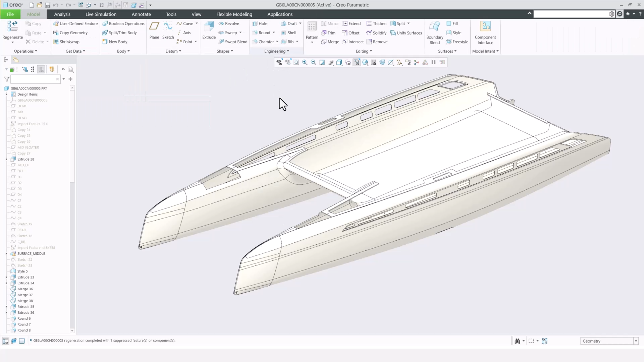Screen dimensions: 644x362
Task: Click User-Defined Feature
Action: point(75,23)
